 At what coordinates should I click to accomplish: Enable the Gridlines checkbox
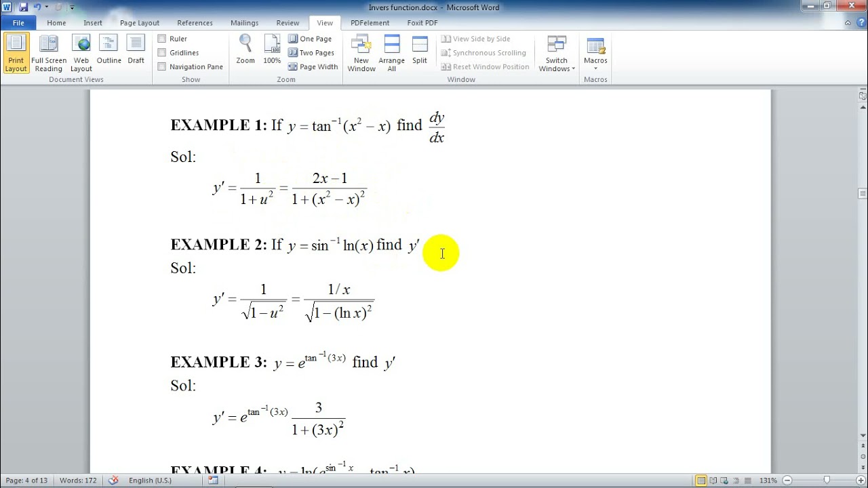(161, 53)
